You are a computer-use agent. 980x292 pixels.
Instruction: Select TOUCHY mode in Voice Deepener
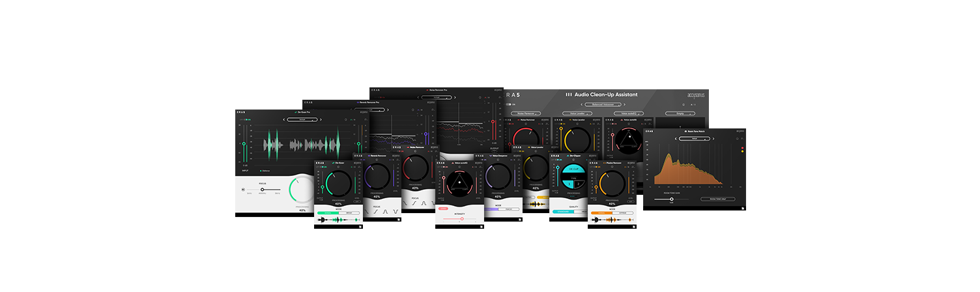(x=508, y=209)
